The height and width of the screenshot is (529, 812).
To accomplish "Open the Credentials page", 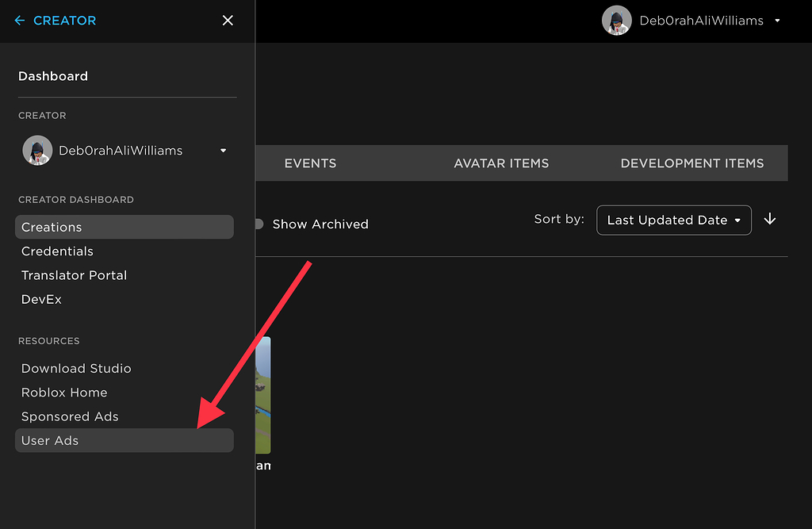I will (57, 251).
